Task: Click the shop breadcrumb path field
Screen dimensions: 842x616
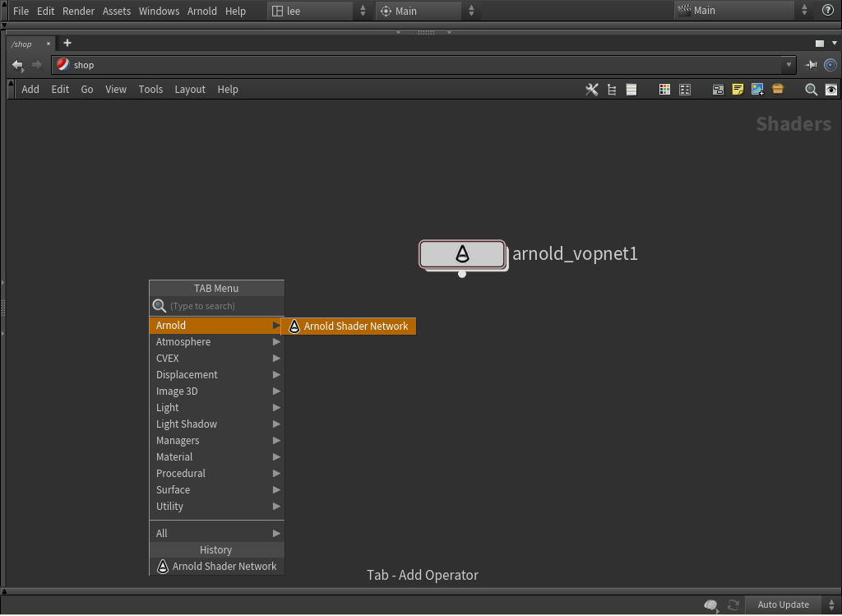Action: pyautogui.click(x=247, y=64)
